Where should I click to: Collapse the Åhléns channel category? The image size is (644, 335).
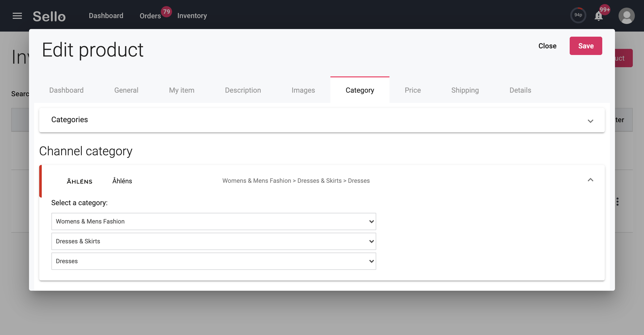coord(591,180)
